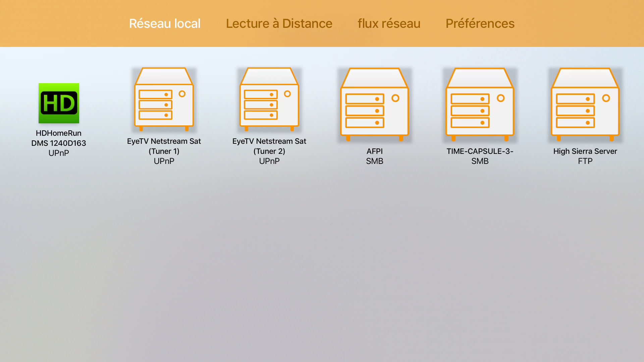Image resolution: width=644 pixels, height=362 pixels.
Task: Select the 'EyeTV Netstream Sat (Tuner 1)' label
Action: pos(164,146)
